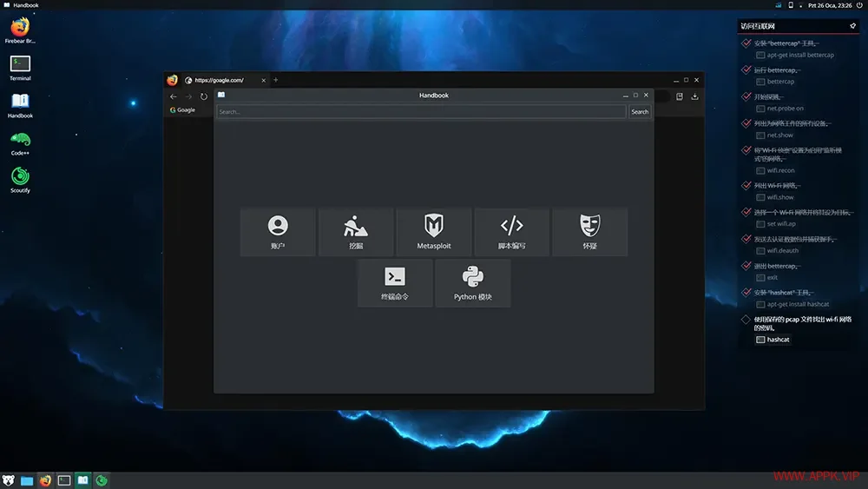Launch the Firebear Br... desktop shortcut

tap(20, 30)
